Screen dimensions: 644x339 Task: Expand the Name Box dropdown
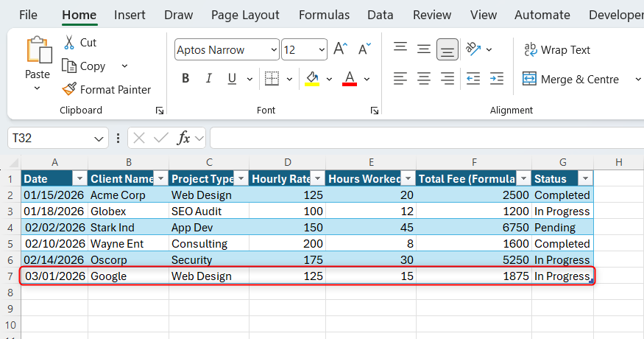point(99,139)
